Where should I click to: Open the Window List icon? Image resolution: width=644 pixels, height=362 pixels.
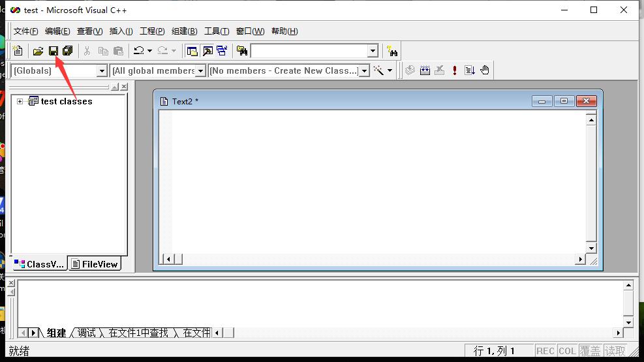pyautogui.click(x=222, y=51)
